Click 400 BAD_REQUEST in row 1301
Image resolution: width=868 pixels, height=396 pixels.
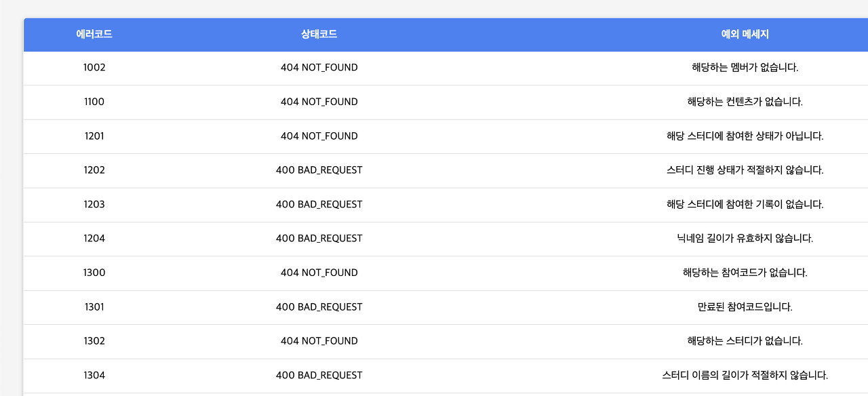319,307
